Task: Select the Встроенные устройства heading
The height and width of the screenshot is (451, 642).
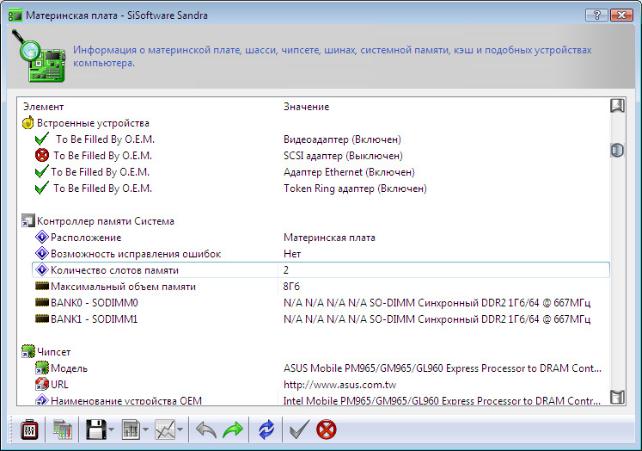Action: 93,123
